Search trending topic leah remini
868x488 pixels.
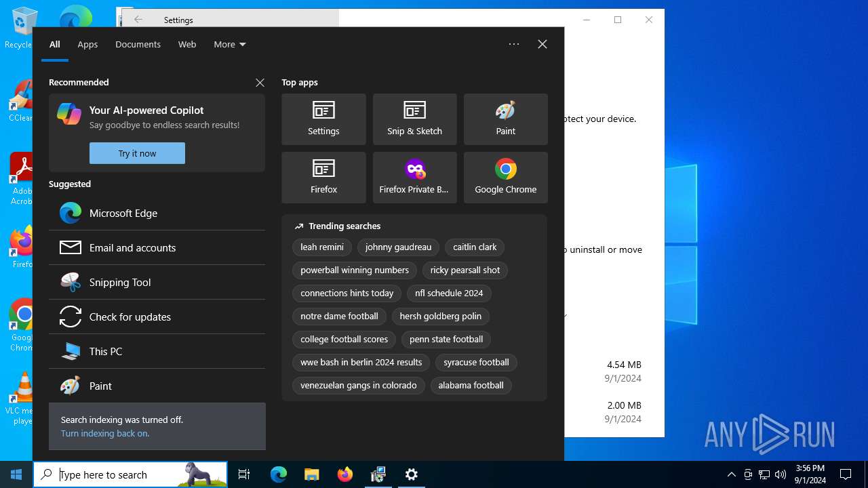coord(322,247)
